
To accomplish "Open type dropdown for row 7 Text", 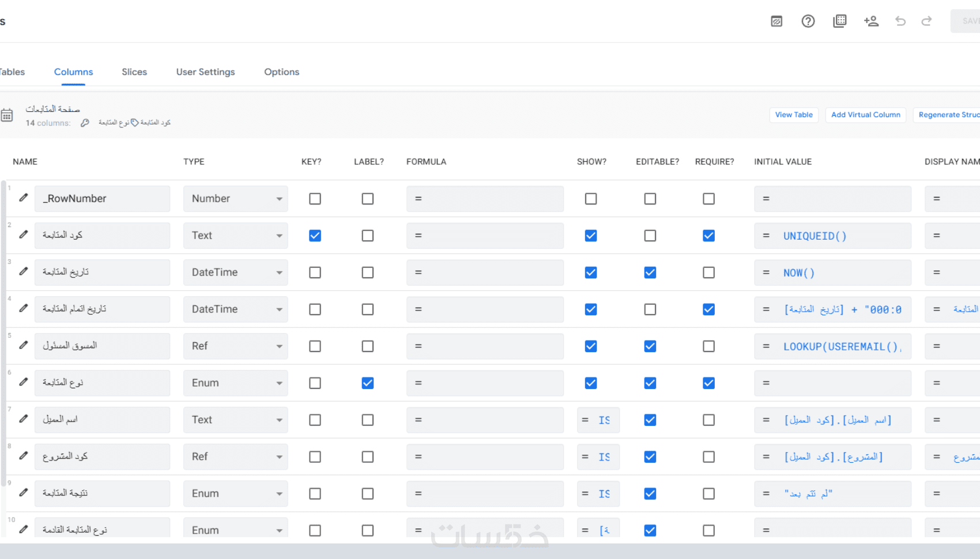I will [x=235, y=420].
